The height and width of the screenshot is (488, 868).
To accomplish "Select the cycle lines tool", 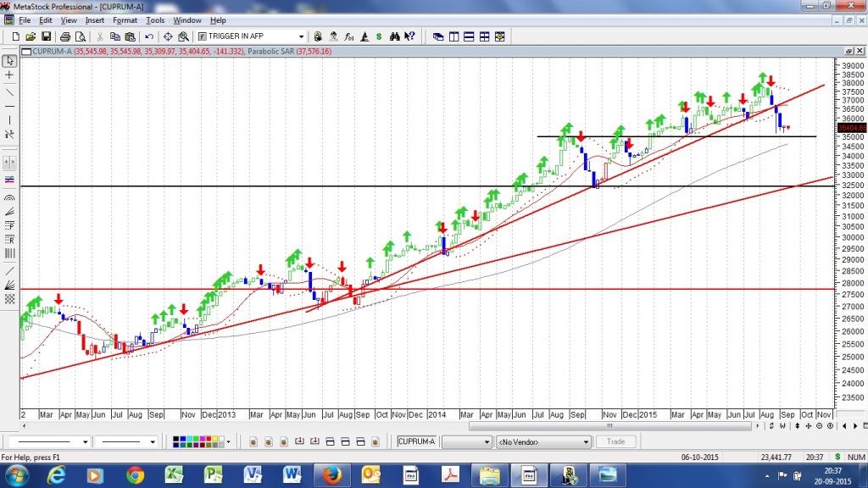I will [x=9, y=253].
